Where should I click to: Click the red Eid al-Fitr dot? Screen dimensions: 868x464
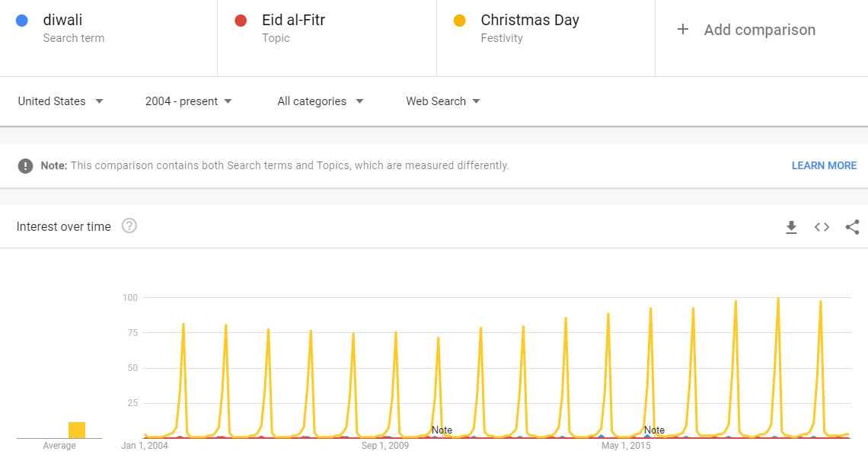coord(241,21)
